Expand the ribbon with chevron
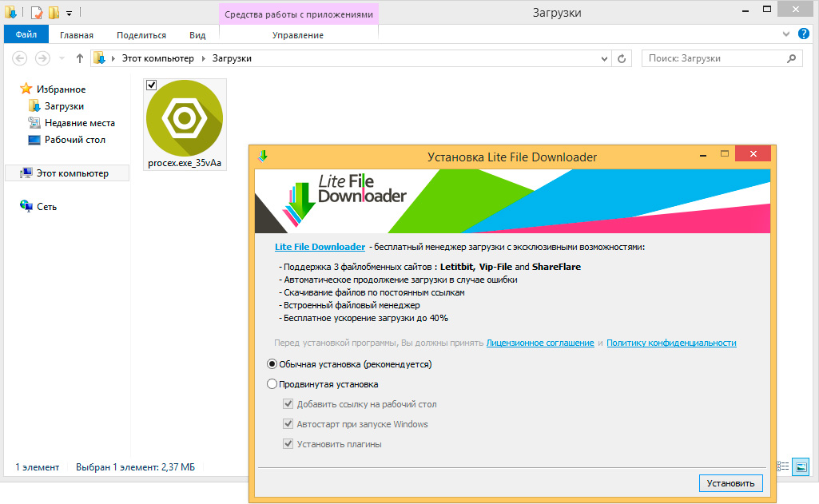 tap(786, 34)
